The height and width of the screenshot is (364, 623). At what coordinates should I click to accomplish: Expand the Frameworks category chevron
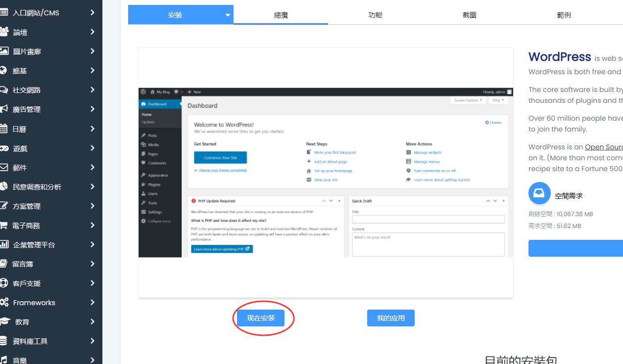93,302
